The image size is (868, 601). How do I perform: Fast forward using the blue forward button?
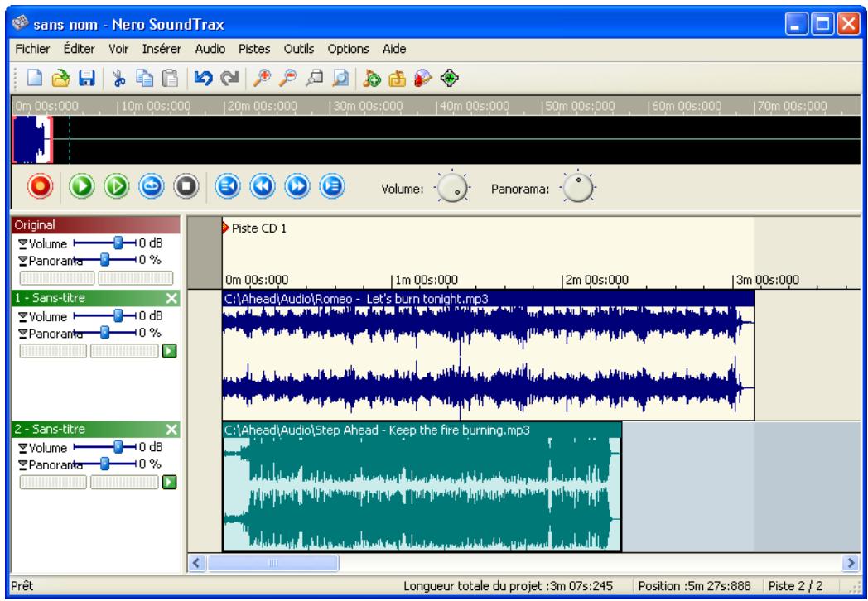(297, 186)
